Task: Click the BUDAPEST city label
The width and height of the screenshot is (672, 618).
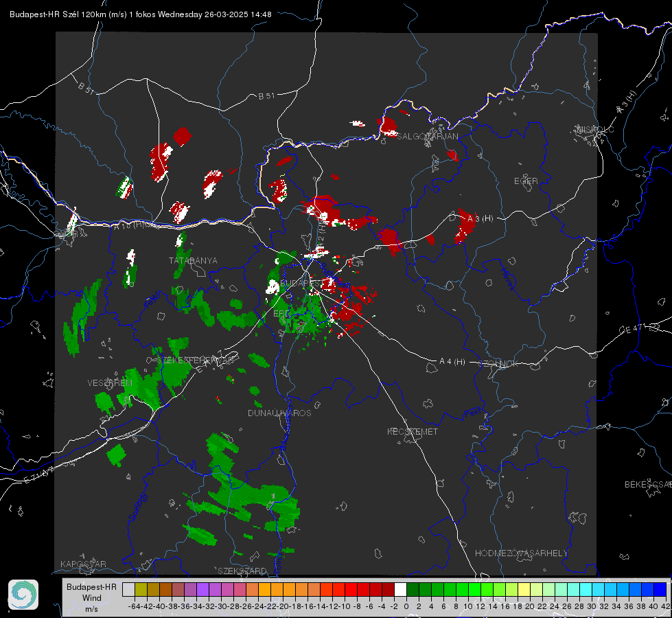Action: [x=301, y=283]
